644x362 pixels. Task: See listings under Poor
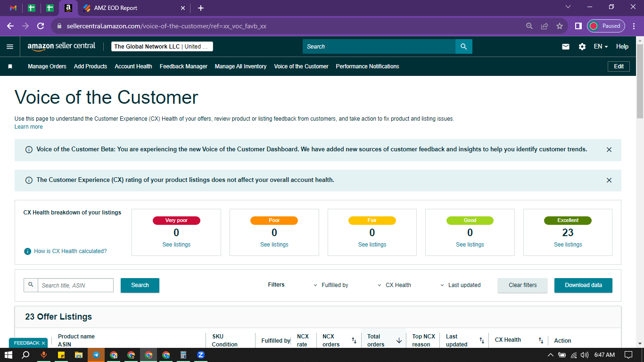click(274, 245)
